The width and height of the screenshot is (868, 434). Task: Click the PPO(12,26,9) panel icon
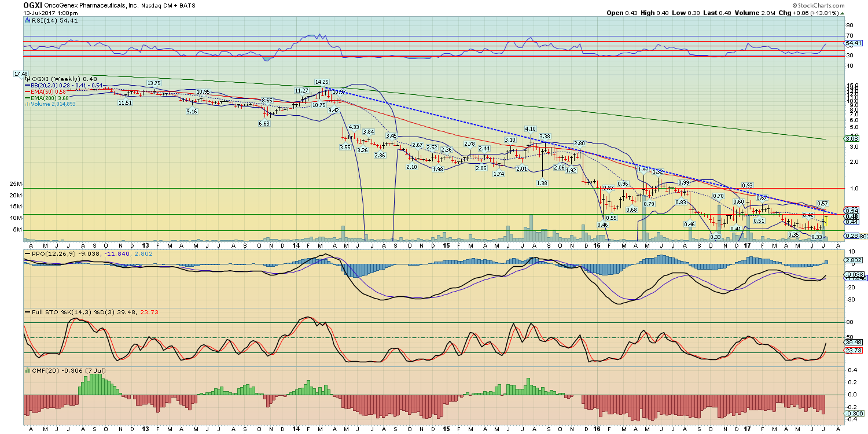[27, 253]
